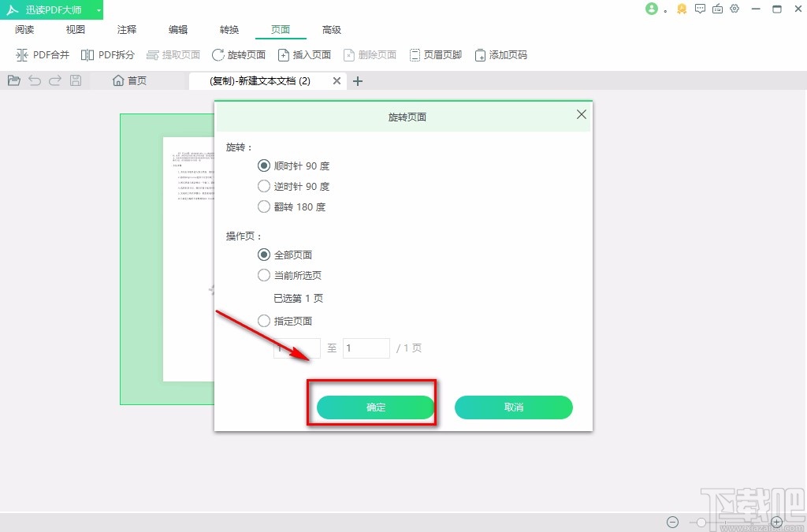
Task: Open the feedback message icon
Action: click(x=700, y=9)
